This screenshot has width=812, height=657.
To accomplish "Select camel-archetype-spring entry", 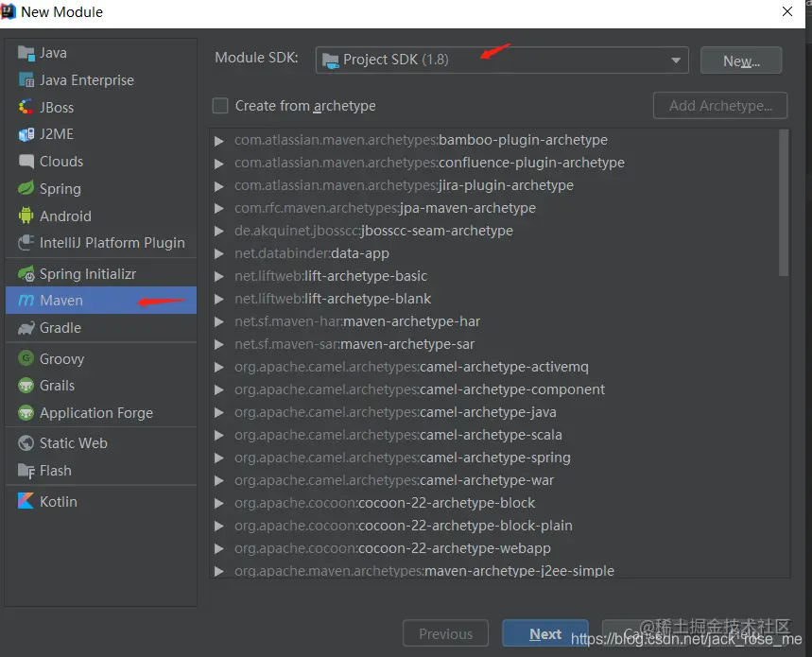I will tap(403, 458).
